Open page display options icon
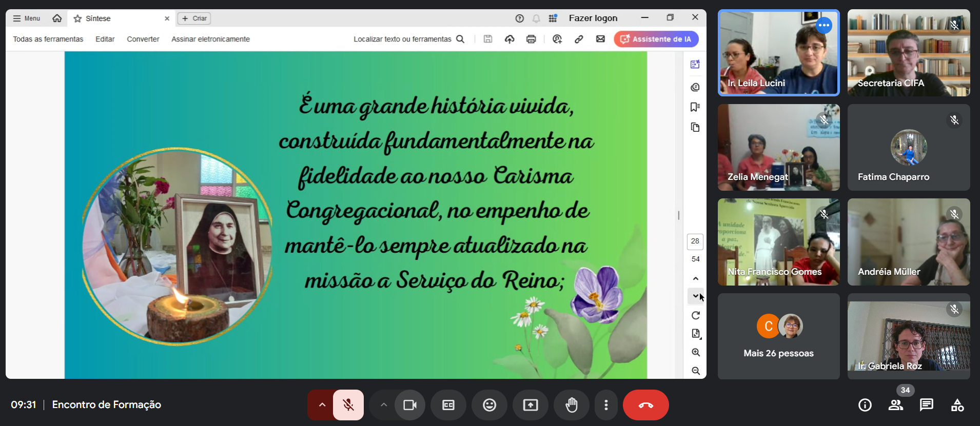Screen dimensions: 980x426 (x=696, y=334)
